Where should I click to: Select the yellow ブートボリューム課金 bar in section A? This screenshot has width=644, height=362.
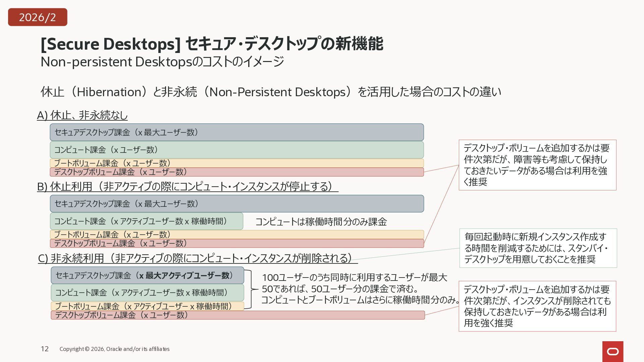click(x=236, y=163)
